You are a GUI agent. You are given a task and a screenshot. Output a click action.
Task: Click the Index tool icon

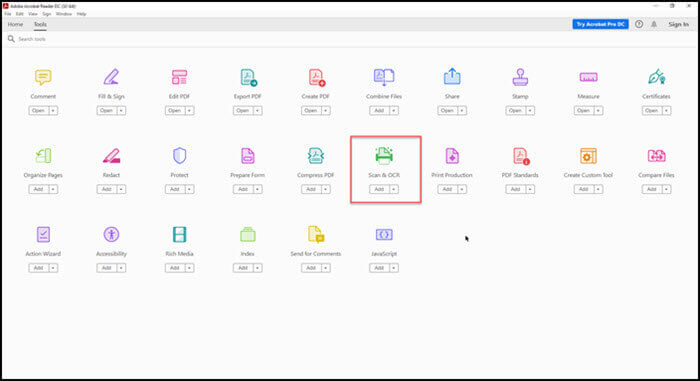click(x=248, y=234)
